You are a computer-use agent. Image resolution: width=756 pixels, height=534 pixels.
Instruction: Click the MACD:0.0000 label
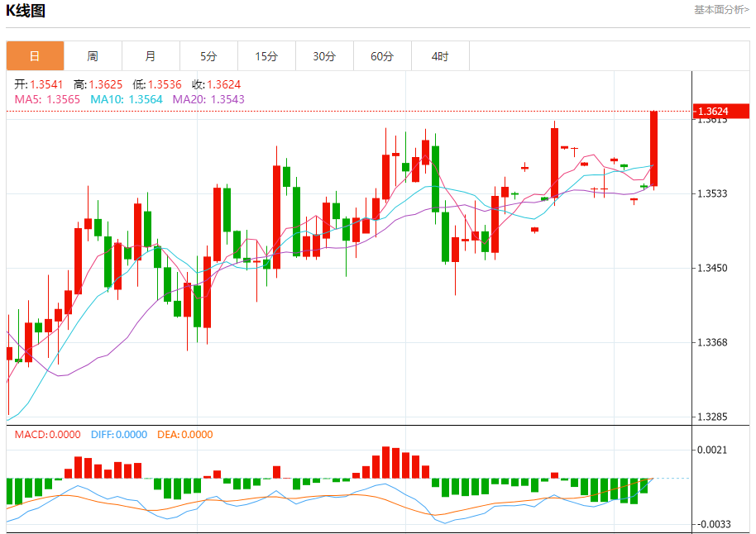tap(47, 435)
